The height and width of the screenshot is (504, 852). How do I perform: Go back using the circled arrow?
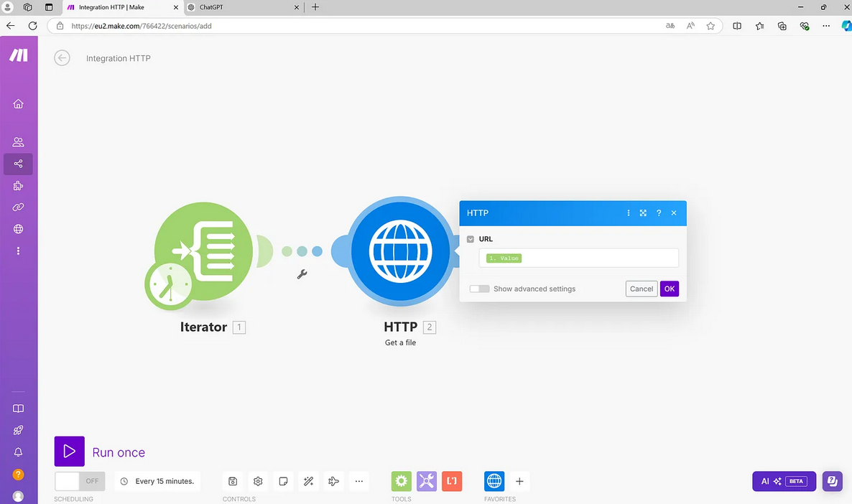(62, 57)
